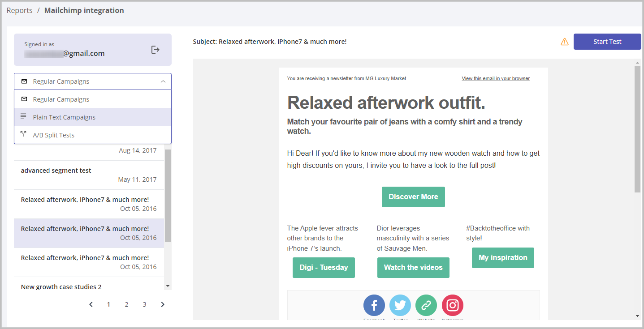The height and width of the screenshot is (329, 644).
Task: Click the campaign list scrollbar thumb
Action: [x=168, y=196]
